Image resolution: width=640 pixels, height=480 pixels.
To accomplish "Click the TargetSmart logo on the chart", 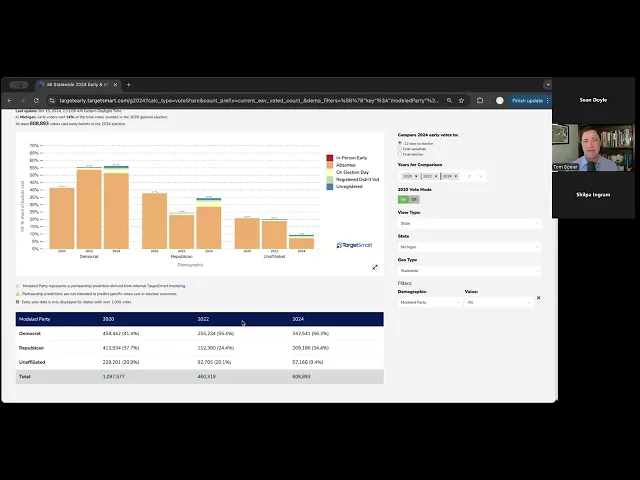I will tap(354, 245).
